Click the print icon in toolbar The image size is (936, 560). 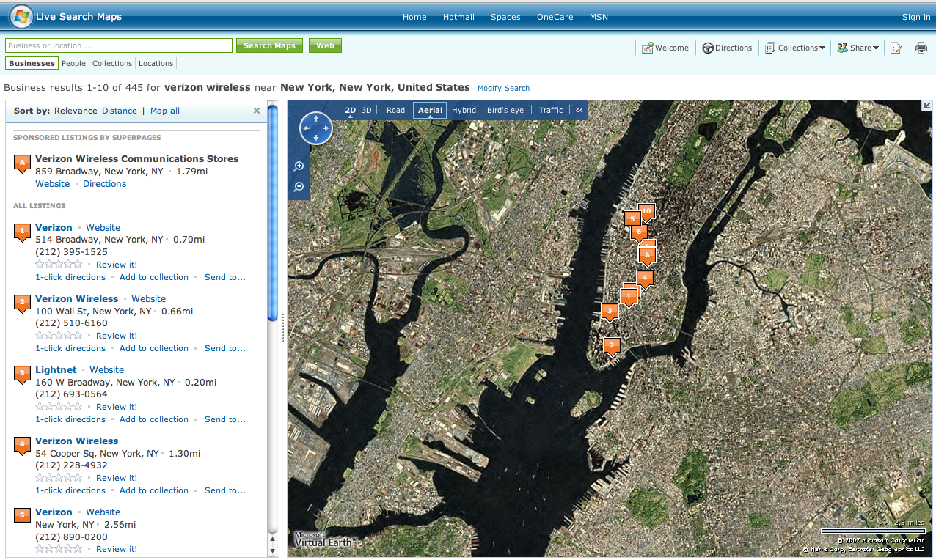(921, 48)
